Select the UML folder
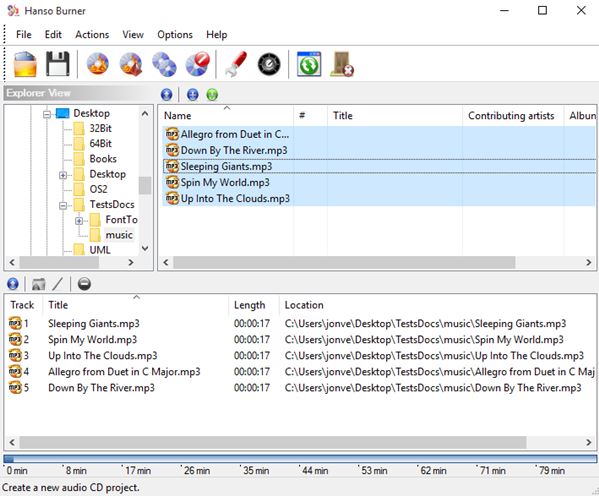599x496 pixels. (x=99, y=250)
